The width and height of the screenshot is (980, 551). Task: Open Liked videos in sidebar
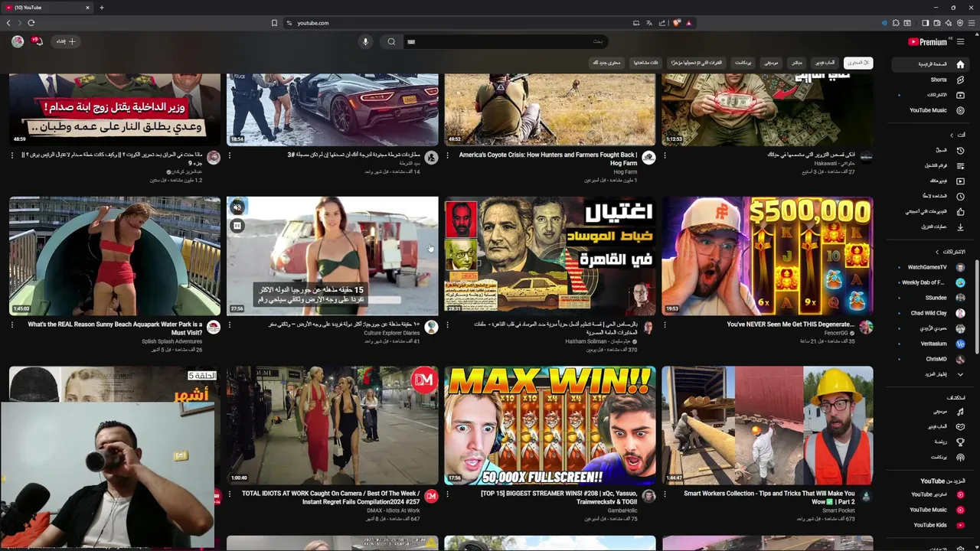coord(932,211)
